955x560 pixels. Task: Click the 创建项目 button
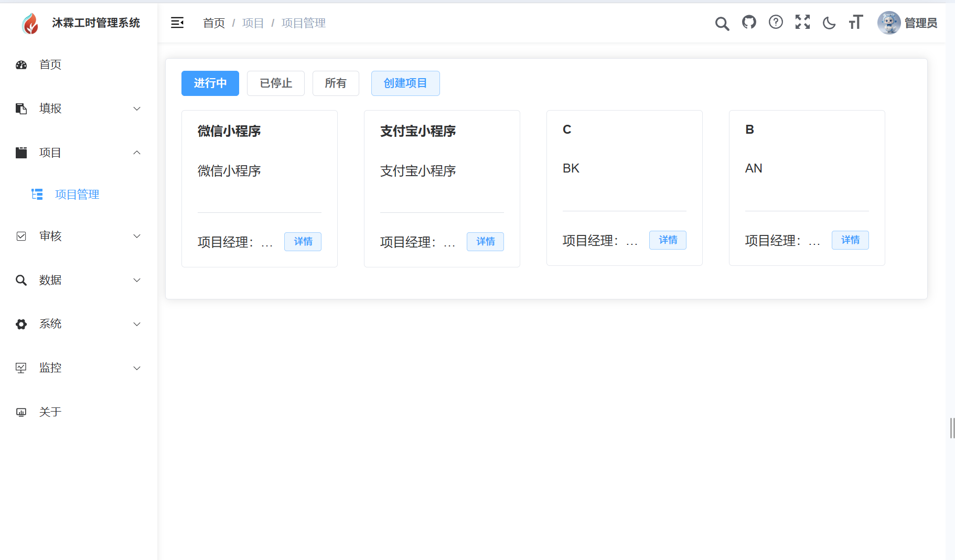(x=405, y=83)
